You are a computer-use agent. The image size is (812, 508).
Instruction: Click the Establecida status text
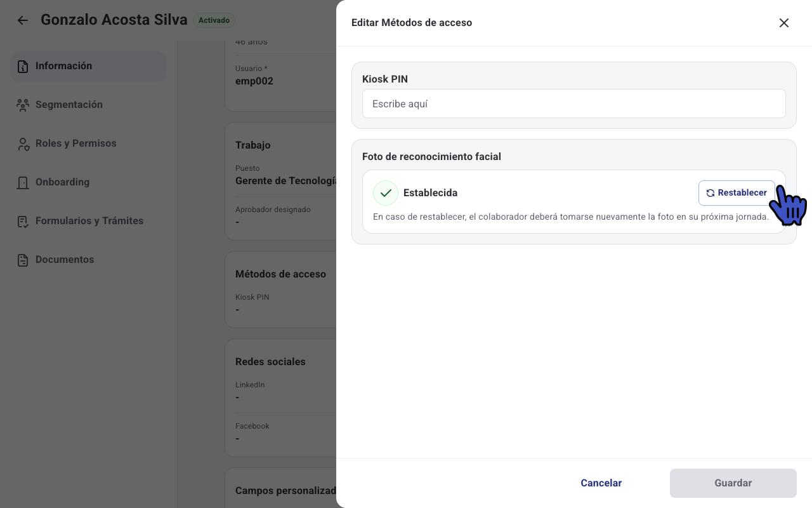pyautogui.click(x=430, y=193)
